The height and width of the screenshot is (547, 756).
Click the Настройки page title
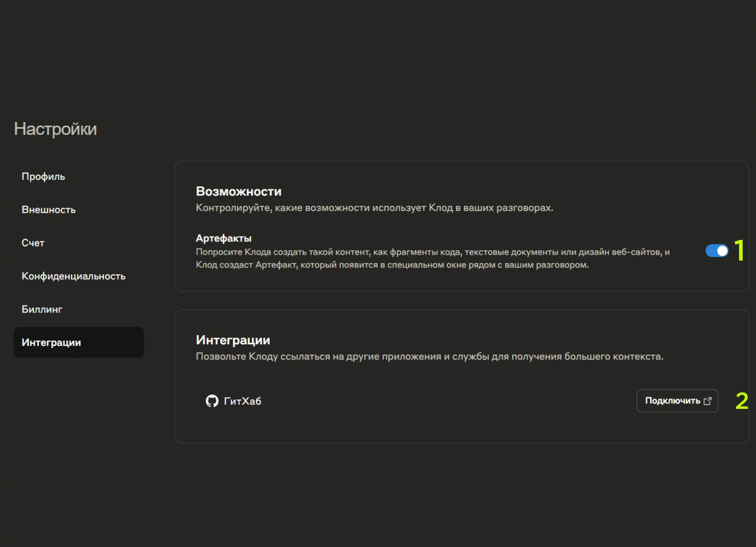pos(55,129)
